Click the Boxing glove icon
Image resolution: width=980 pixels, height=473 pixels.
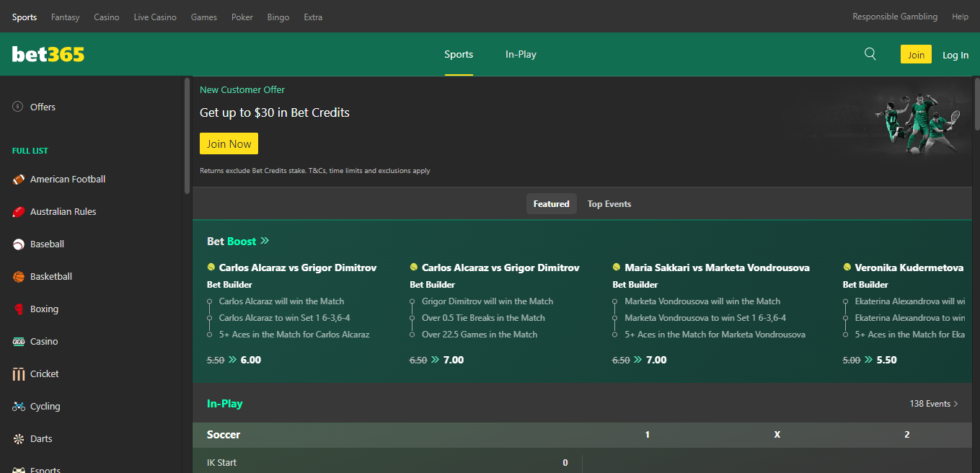coord(19,309)
